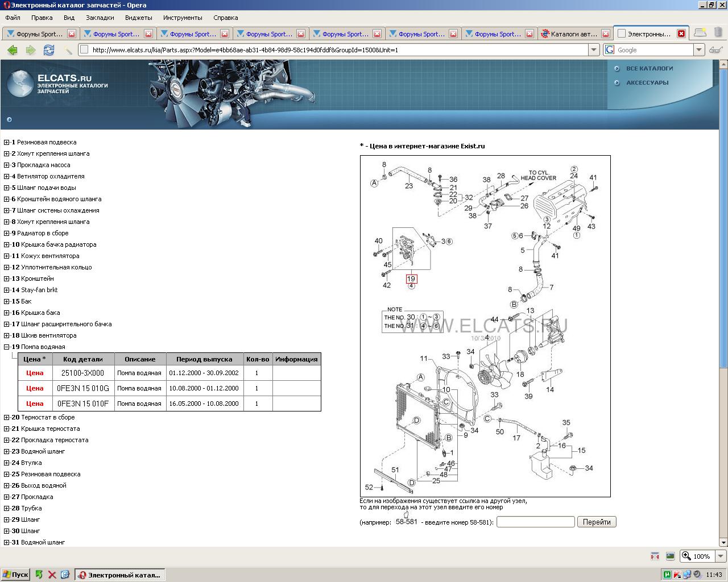The height and width of the screenshot is (582, 728).
Task: Reload the page with refresh icon
Action: click(x=49, y=50)
